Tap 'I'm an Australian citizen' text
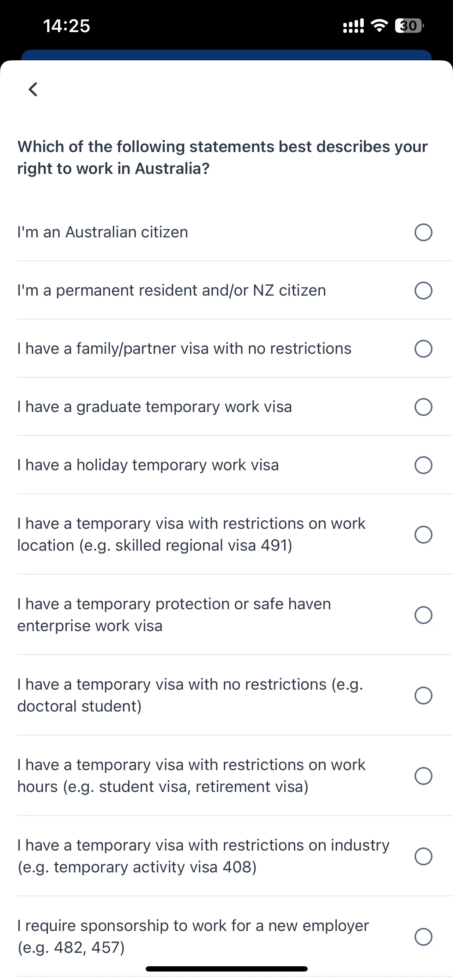Viewport: 453px width, 980px height. click(x=103, y=232)
